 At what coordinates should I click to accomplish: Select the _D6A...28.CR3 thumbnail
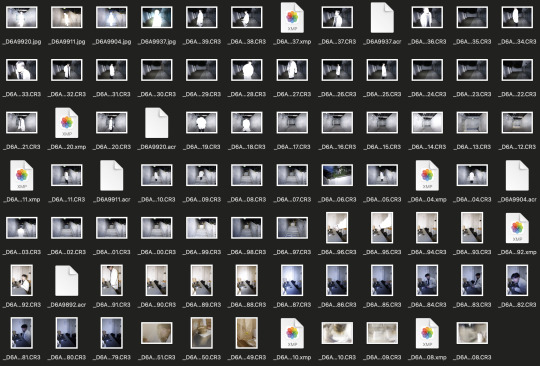(x=247, y=70)
